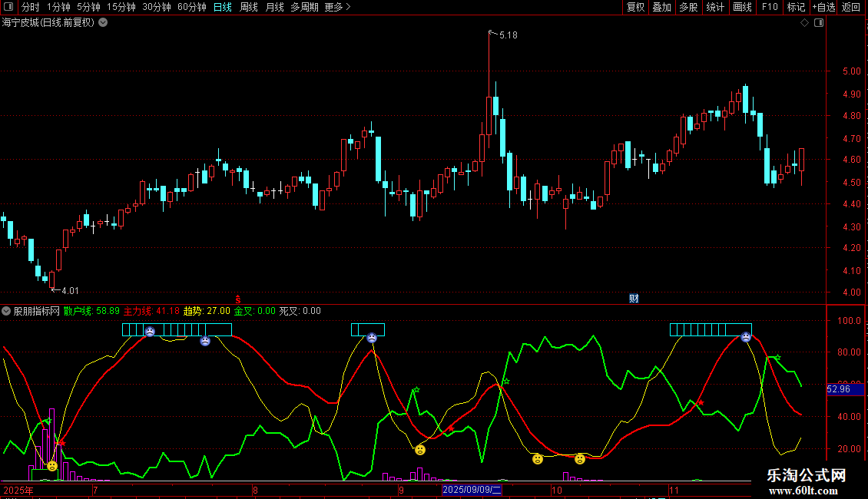This screenshot has width=868, height=499.
Task: Click 趋势: 27.00 indicator value
Action: (x=207, y=311)
